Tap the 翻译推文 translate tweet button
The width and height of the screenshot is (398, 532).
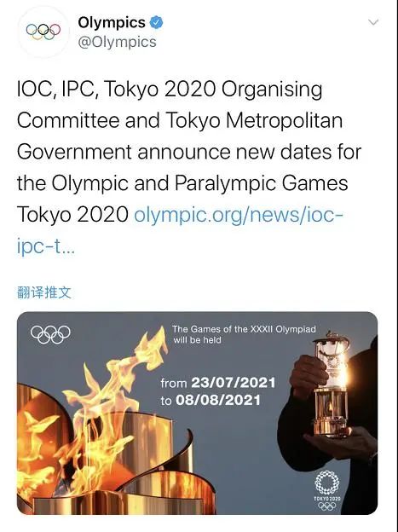coord(44,292)
